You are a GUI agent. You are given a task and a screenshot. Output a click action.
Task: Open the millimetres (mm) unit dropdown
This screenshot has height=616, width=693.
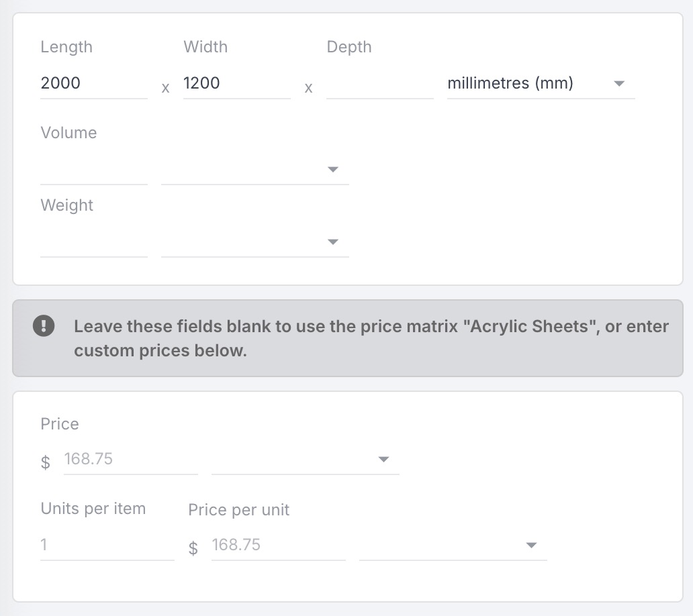[541, 84]
